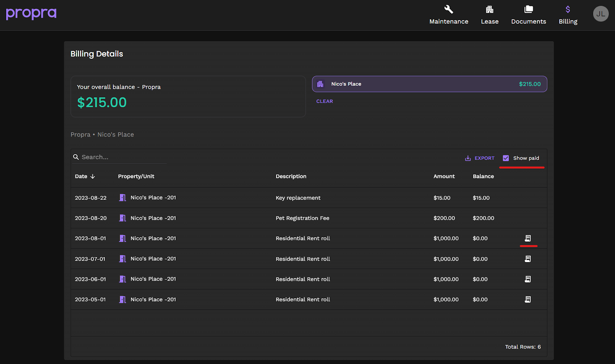615x364 pixels.
Task: Select the Pet Registration Fee row
Action: 302,218
